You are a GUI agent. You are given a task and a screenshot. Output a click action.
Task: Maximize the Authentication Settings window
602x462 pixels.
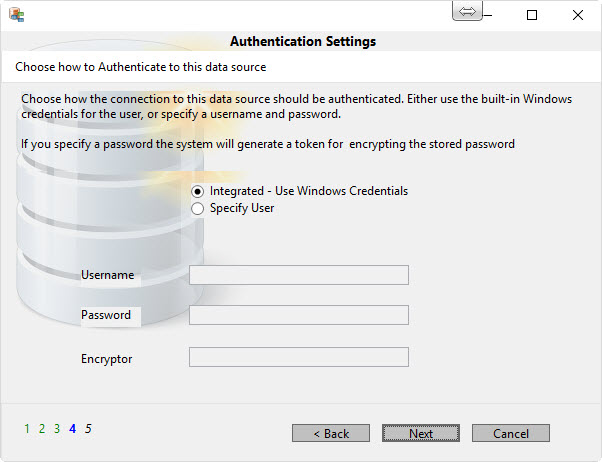pos(532,15)
